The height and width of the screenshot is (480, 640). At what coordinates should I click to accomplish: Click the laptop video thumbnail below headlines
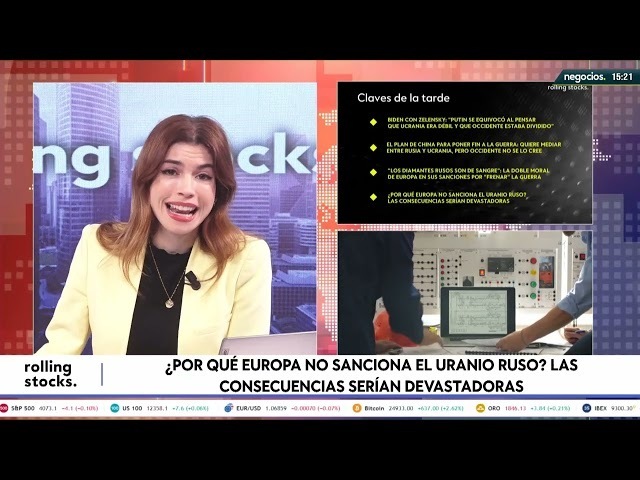click(464, 292)
